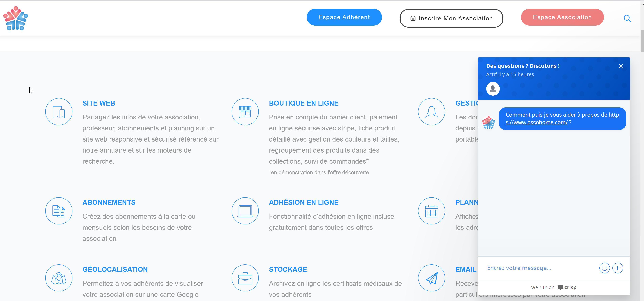Click the chat operator avatar
The image size is (644, 301).
tap(492, 89)
